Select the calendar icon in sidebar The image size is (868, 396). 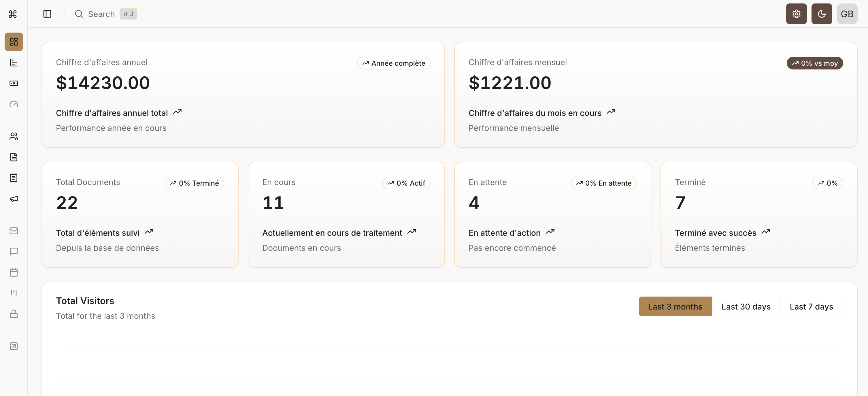click(x=14, y=272)
